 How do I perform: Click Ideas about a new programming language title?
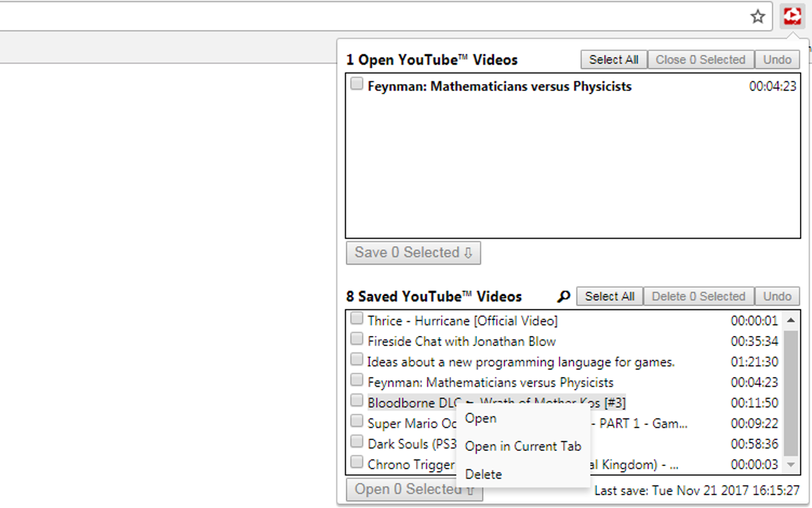521,362
